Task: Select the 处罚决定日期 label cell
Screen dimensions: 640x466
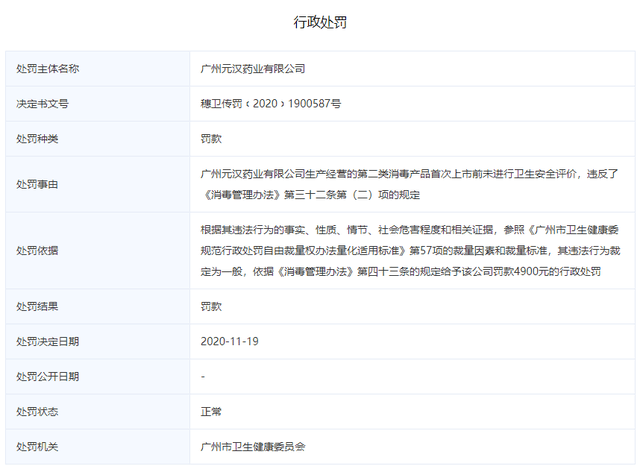Action: 48,341
